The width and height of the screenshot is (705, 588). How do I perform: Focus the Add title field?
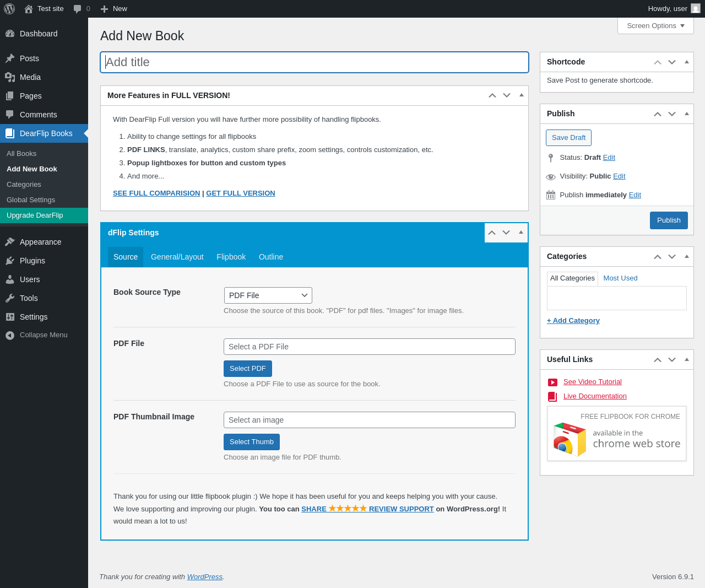[314, 62]
